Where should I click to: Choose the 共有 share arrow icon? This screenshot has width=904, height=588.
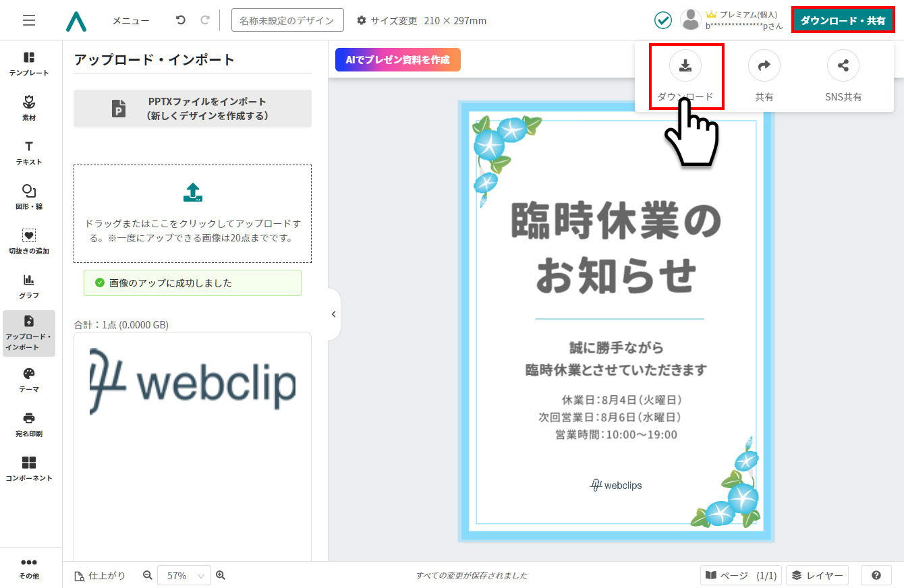click(x=764, y=65)
